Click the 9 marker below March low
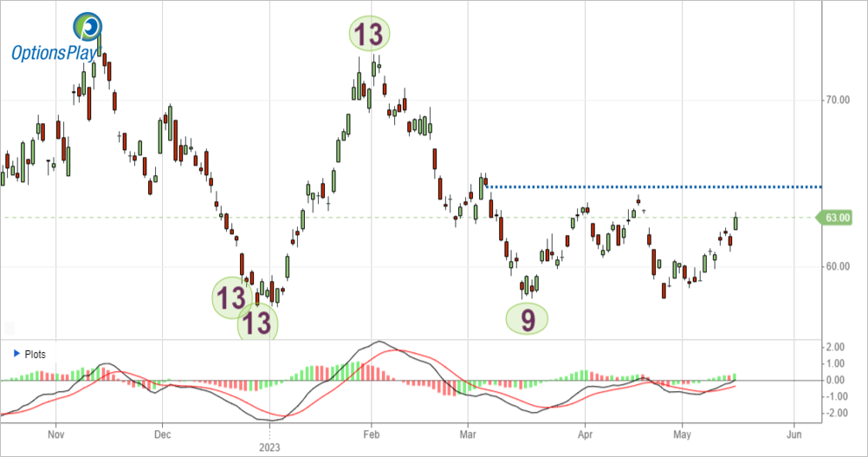Screen dimensions: 868x457 tap(527, 319)
